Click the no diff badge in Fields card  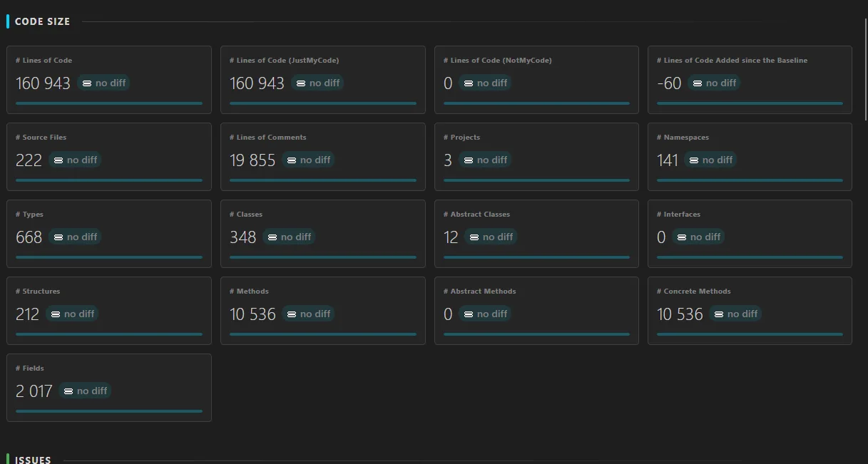(x=85, y=391)
